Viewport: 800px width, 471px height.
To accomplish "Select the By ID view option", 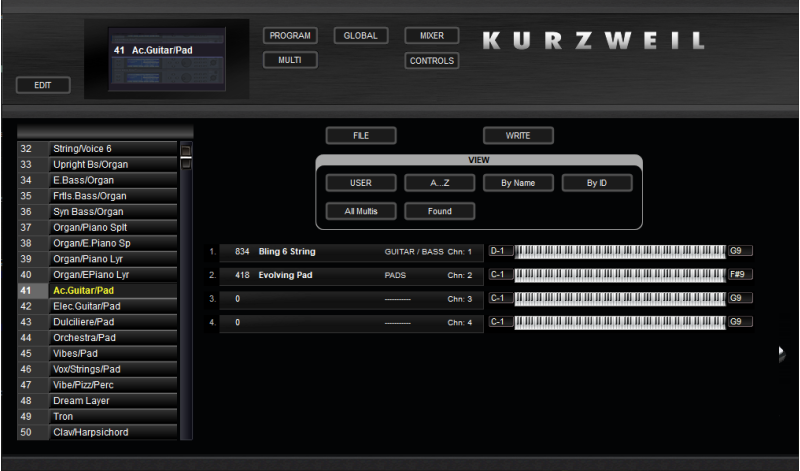I will [x=597, y=183].
